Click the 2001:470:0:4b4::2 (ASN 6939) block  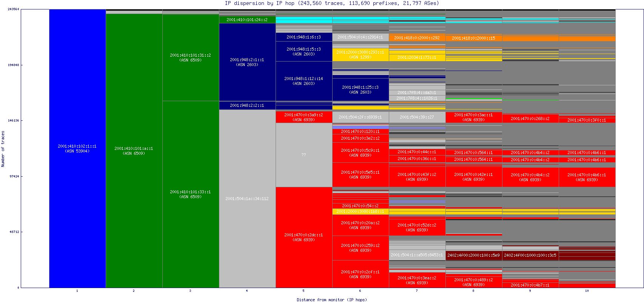pyautogui.click(x=530, y=177)
